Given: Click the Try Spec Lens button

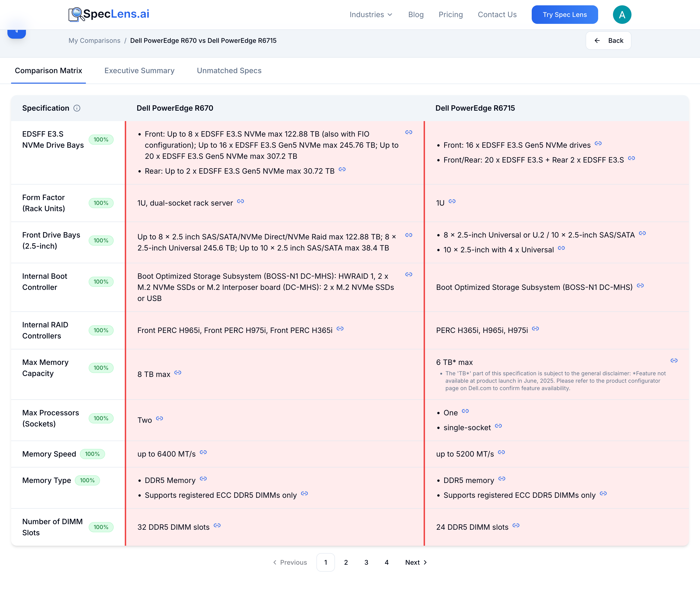Looking at the screenshot, I should point(565,14).
